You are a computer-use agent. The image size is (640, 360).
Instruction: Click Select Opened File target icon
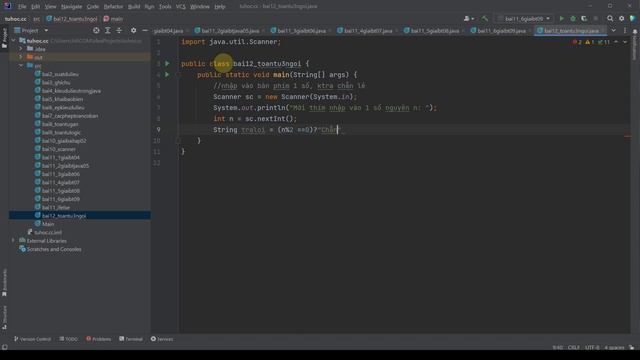[96, 31]
